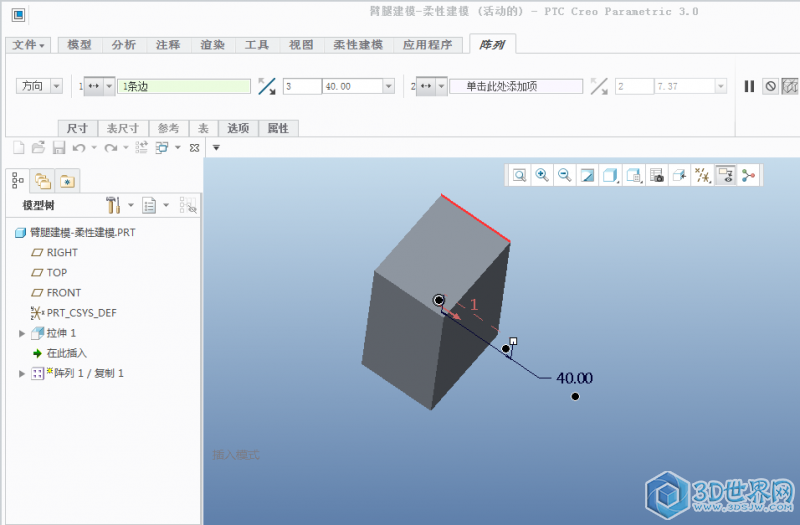Screen dimensions: 800x525
Task: Open the View Manager camera icon
Action: pyautogui.click(x=657, y=176)
